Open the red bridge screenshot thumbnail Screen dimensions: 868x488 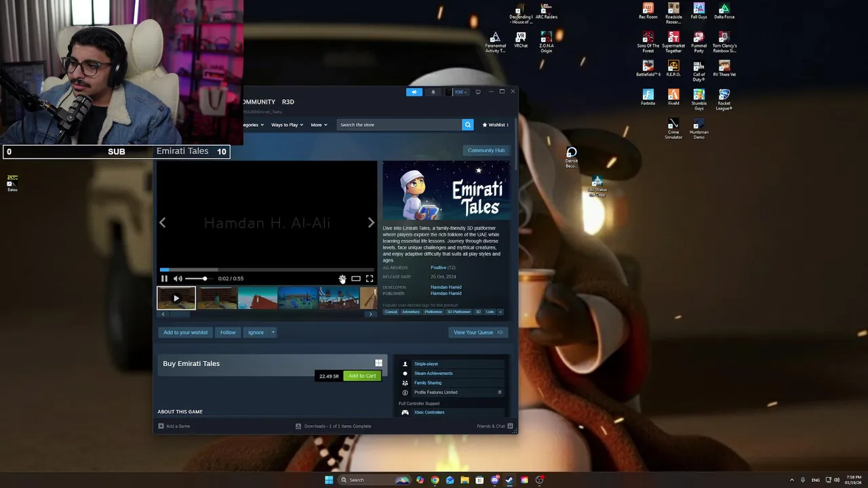tap(258, 298)
